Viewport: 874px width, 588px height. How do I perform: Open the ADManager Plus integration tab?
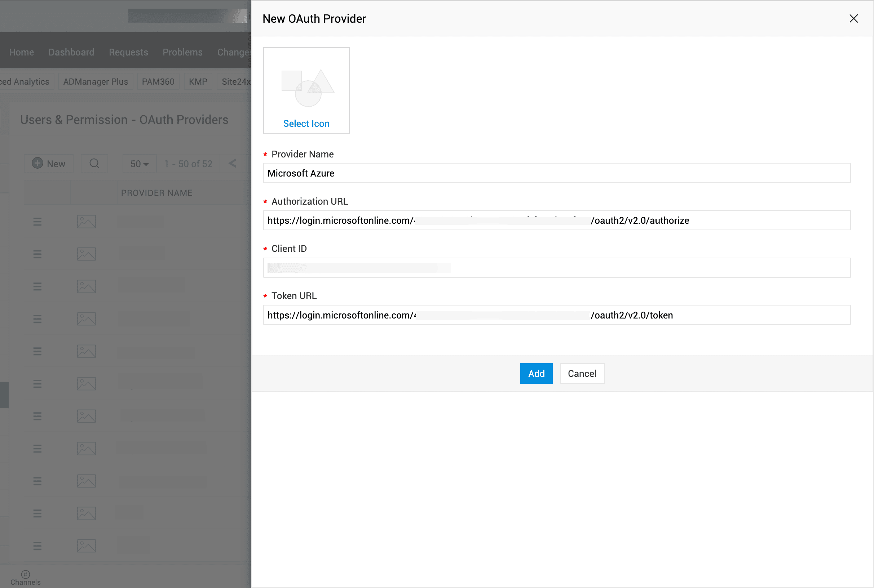click(x=95, y=81)
